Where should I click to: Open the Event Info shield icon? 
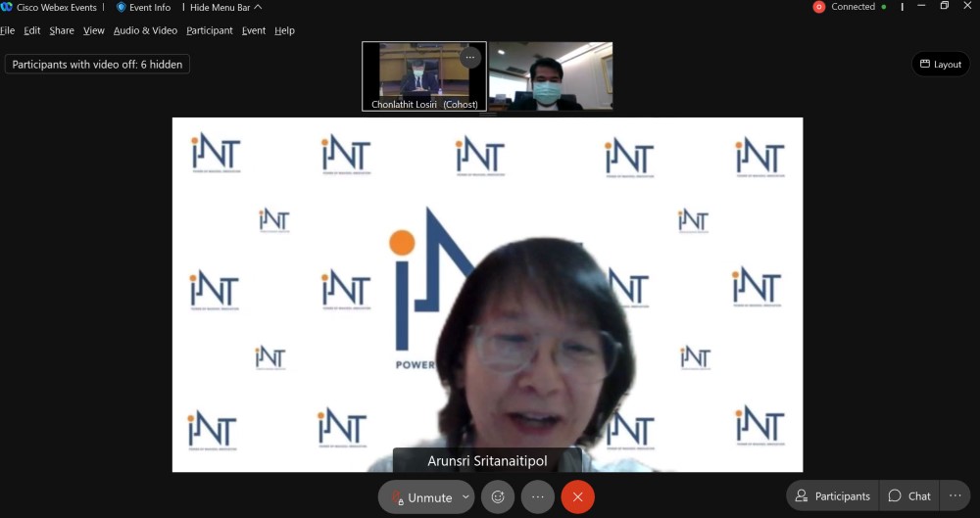click(122, 8)
